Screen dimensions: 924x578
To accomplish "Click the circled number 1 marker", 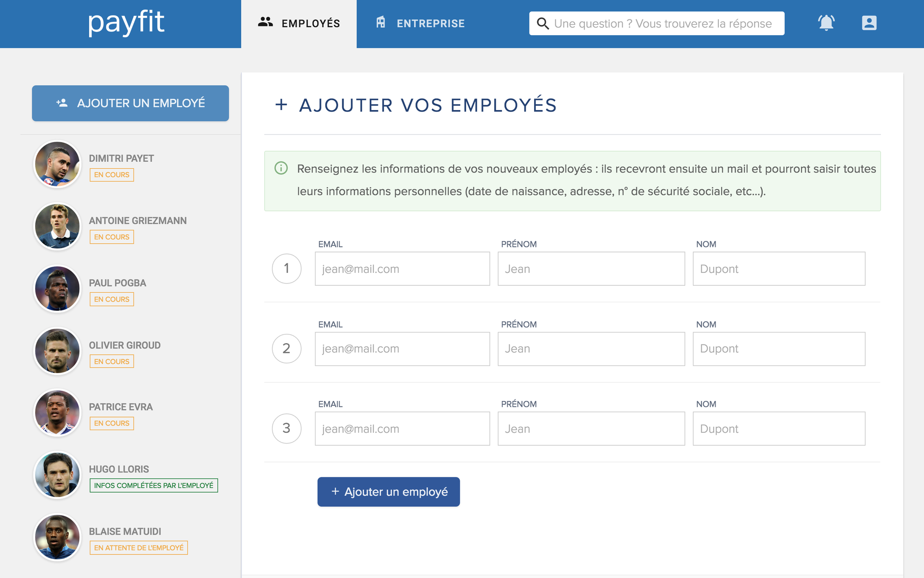I will [286, 269].
